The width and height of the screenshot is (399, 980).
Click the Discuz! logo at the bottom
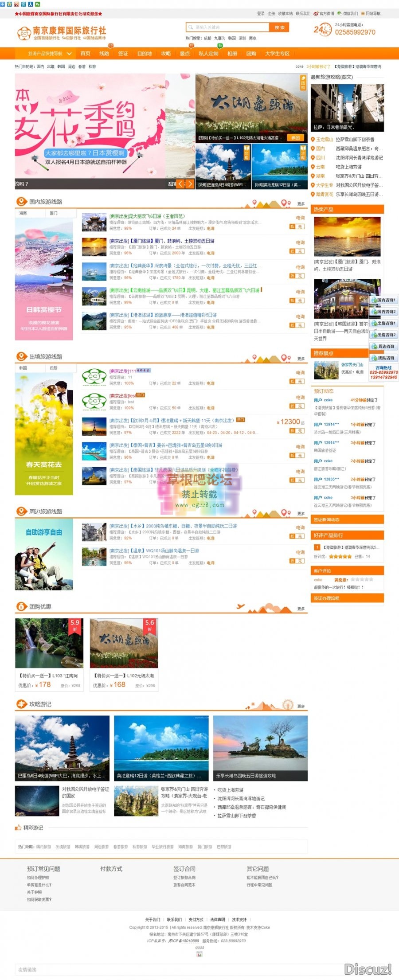tap(368, 969)
